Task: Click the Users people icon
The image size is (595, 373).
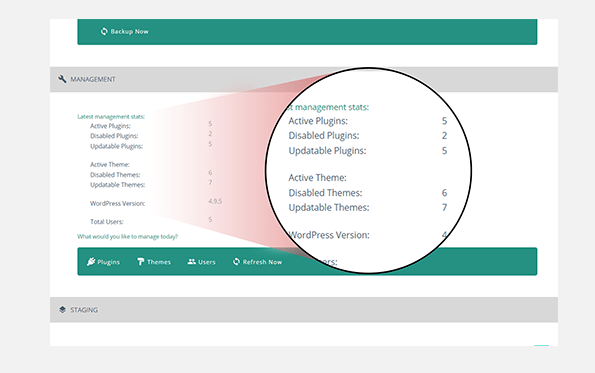Action: (x=192, y=261)
